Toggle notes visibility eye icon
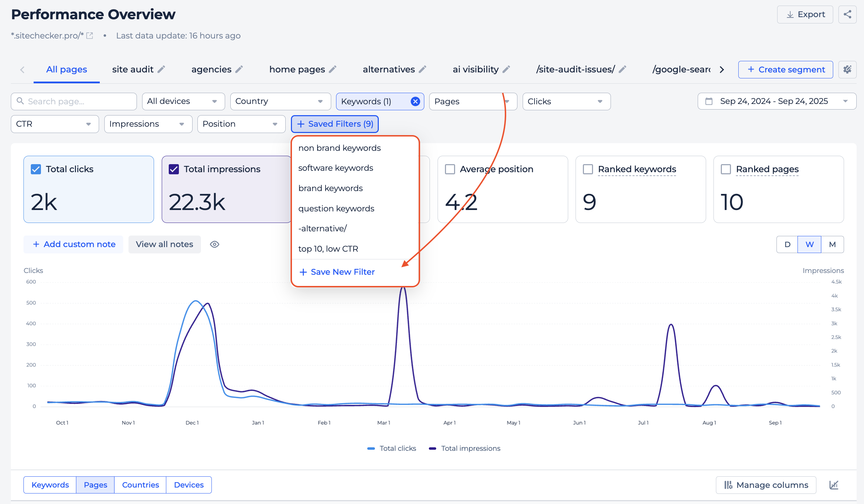Screen dimensions: 864x504 coord(215,244)
